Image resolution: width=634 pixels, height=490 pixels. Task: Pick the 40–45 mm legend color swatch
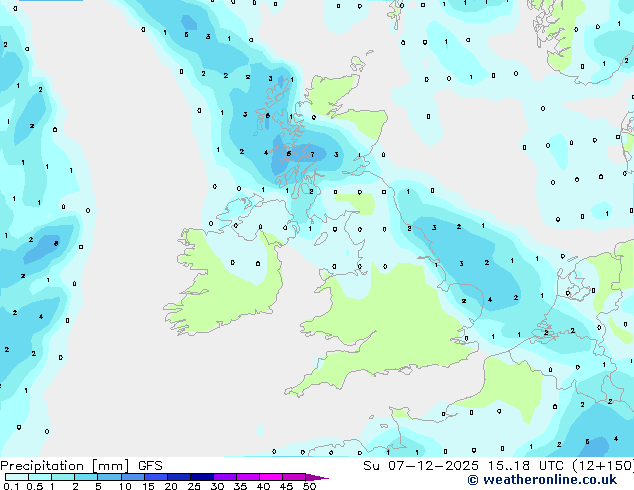click(271, 477)
